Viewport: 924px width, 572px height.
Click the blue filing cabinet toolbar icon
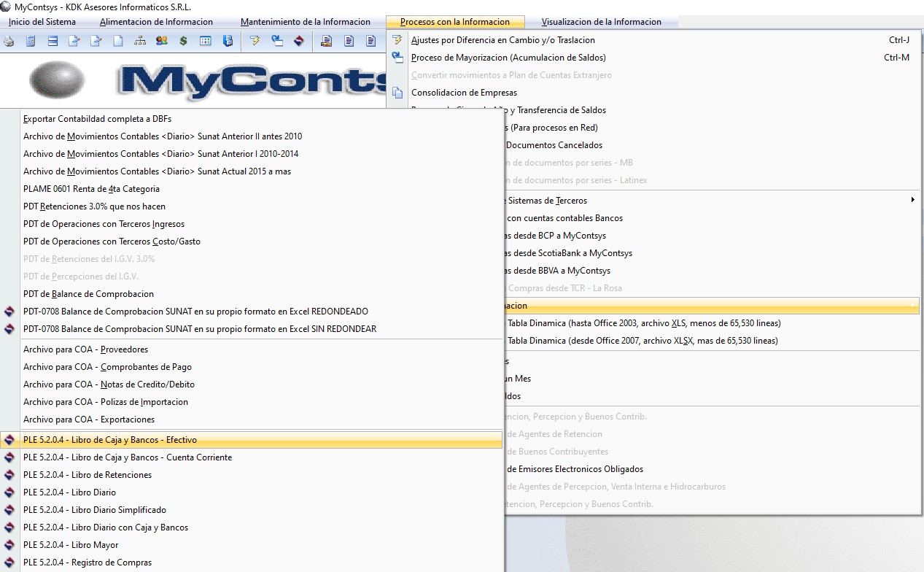click(228, 41)
